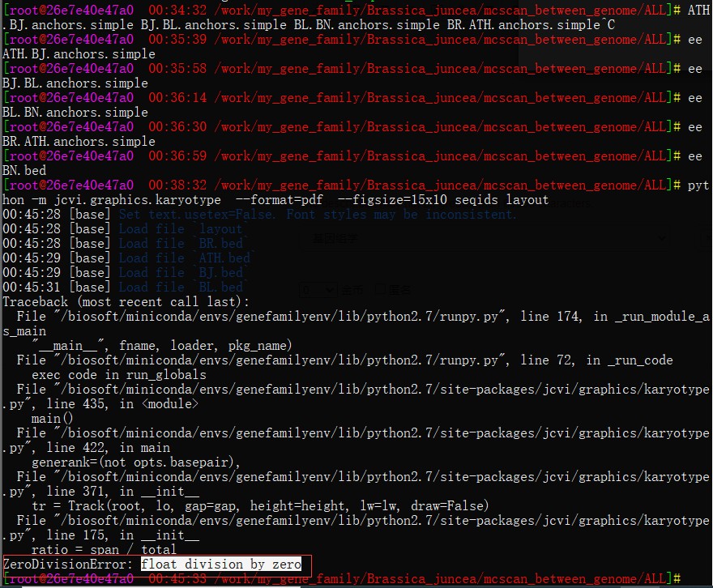This screenshot has height=588, width=713.
Task: Click the highlighted 'float division by zero' text
Action: 221,565
